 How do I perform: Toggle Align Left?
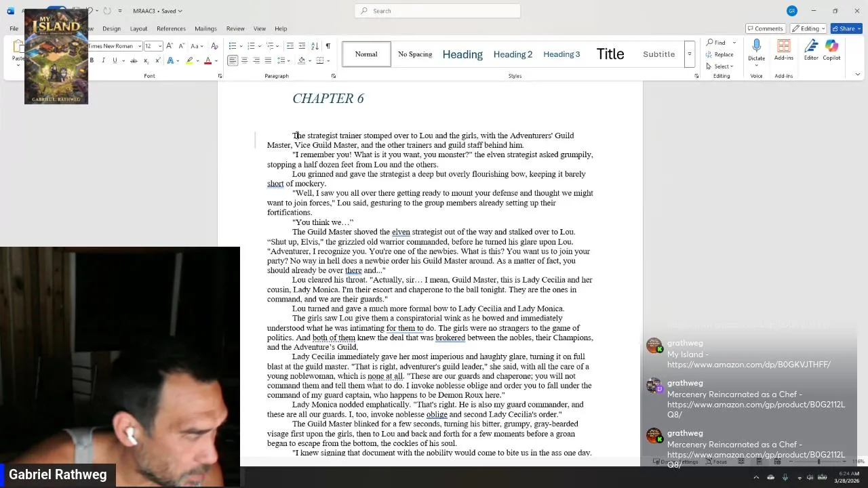click(x=233, y=61)
